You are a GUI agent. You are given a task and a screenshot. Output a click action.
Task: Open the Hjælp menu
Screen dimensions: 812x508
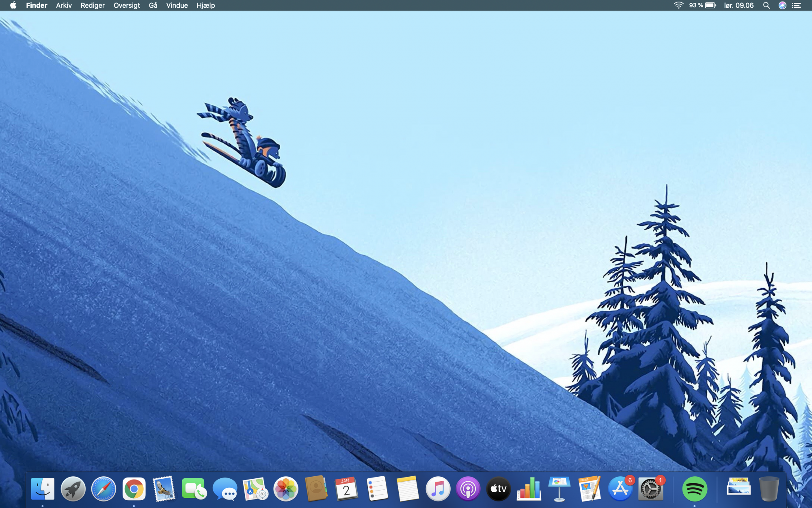(x=206, y=5)
